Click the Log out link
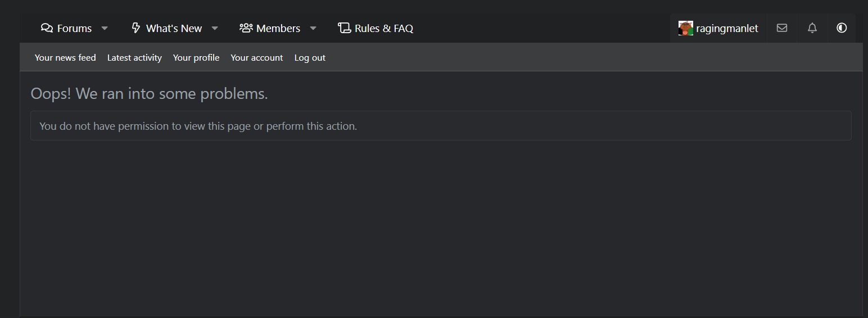 coord(310,58)
